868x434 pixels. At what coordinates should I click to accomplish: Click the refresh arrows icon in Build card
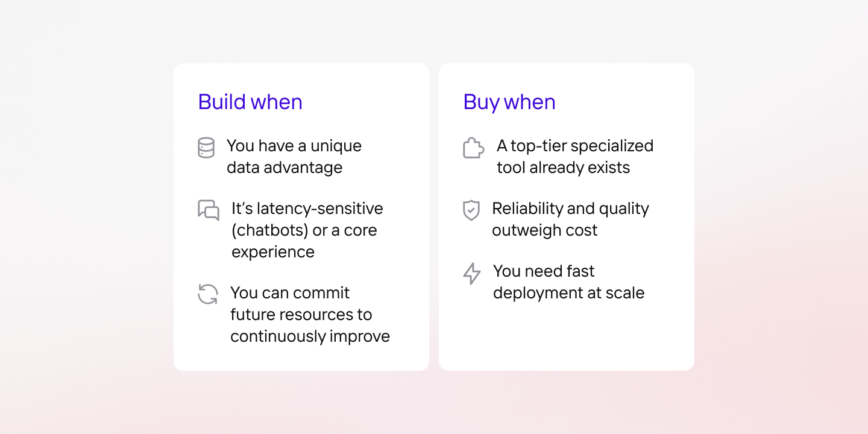pyautogui.click(x=207, y=295)
